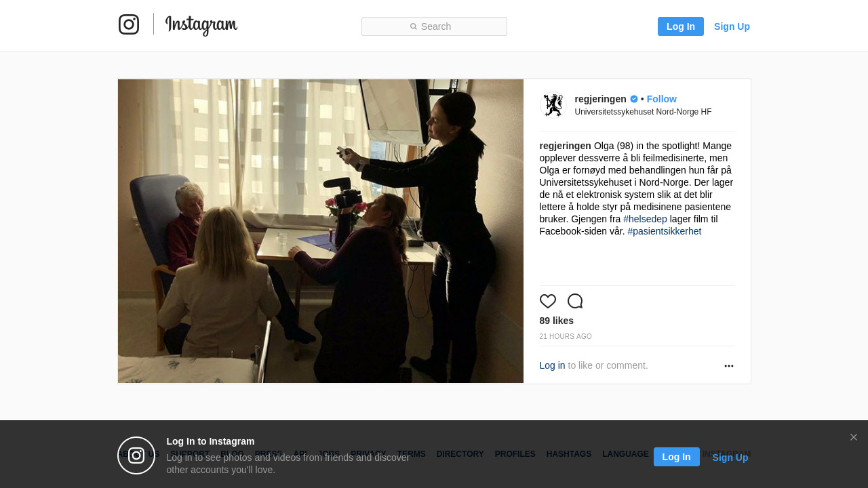This screenshot has height=488, width=868.
Task: Open the DIRECTORY footer menu item
Action: click(460, 454)
